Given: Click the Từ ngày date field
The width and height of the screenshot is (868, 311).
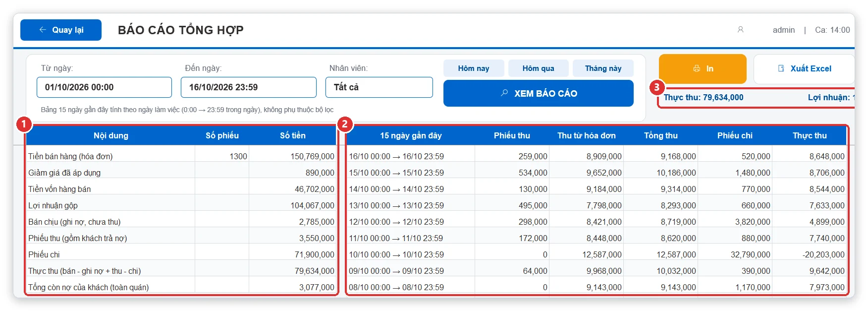Looking at the screenshot, I should (x=104, y=87).
